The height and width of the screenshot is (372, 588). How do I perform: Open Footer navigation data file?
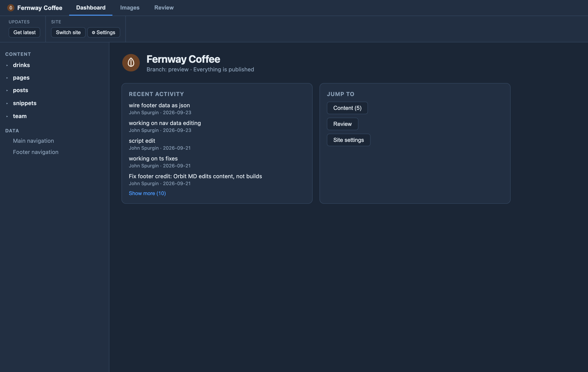click(36, 152)
